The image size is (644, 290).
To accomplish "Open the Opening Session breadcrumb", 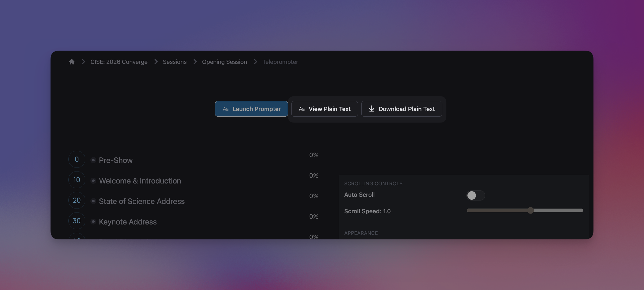I will click(x=224, y=62).
